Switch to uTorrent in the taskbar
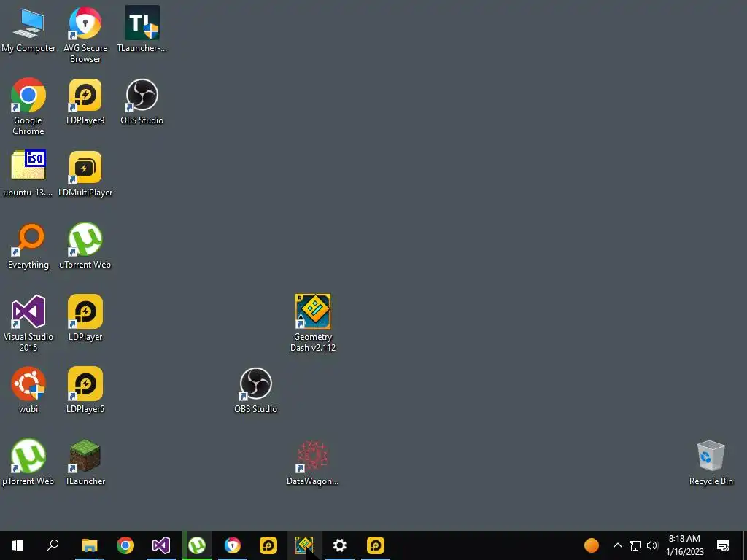Viewport: 747px width, 560px height. pos(197,545)
